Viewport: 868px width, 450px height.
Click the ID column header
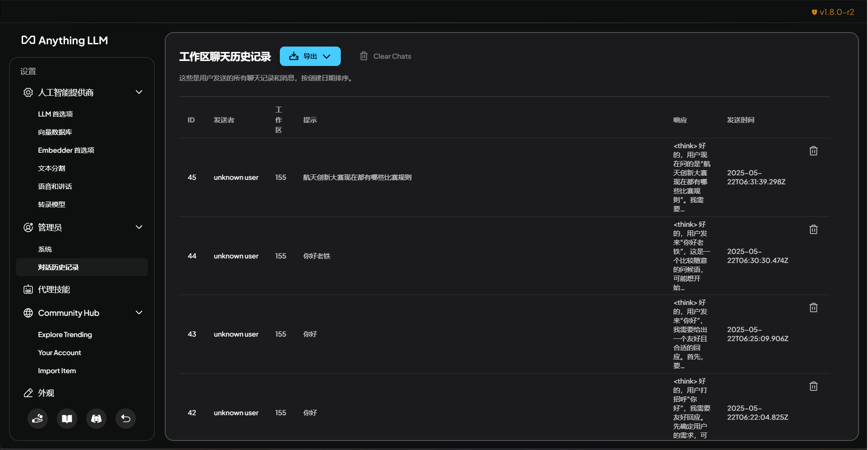tap(191, 120)
